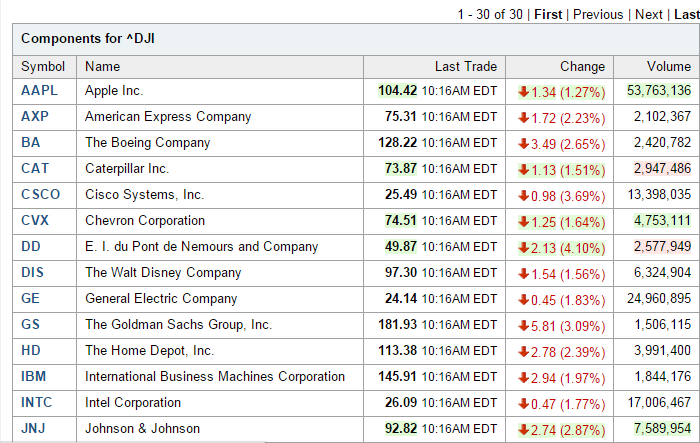Click Apple's volume 53,763,136

pyautogui.click(x=659, y=91)
